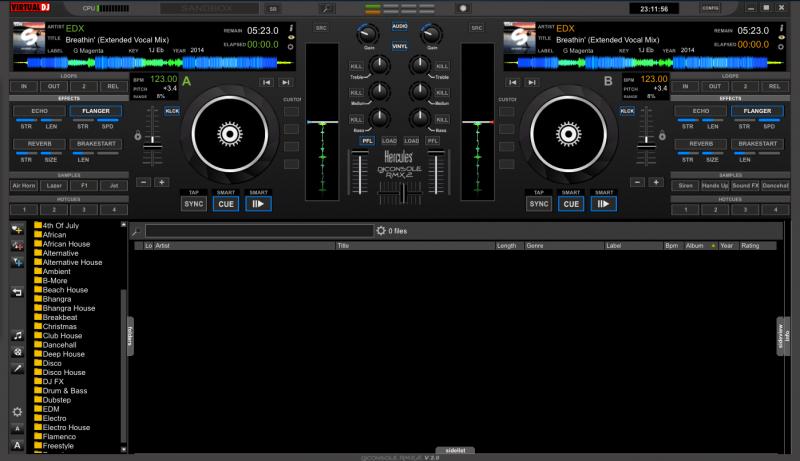This screenshot has height=461, width=800.
Task: Toggle left channel PFL headphone cue
Action: pyautogui.click(x=367, y=141)
